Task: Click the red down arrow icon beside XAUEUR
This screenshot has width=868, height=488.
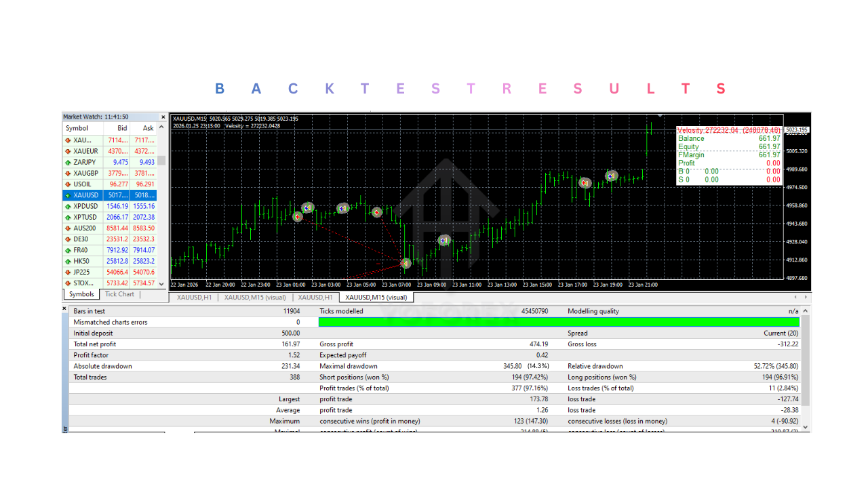Action: point(67,150)
